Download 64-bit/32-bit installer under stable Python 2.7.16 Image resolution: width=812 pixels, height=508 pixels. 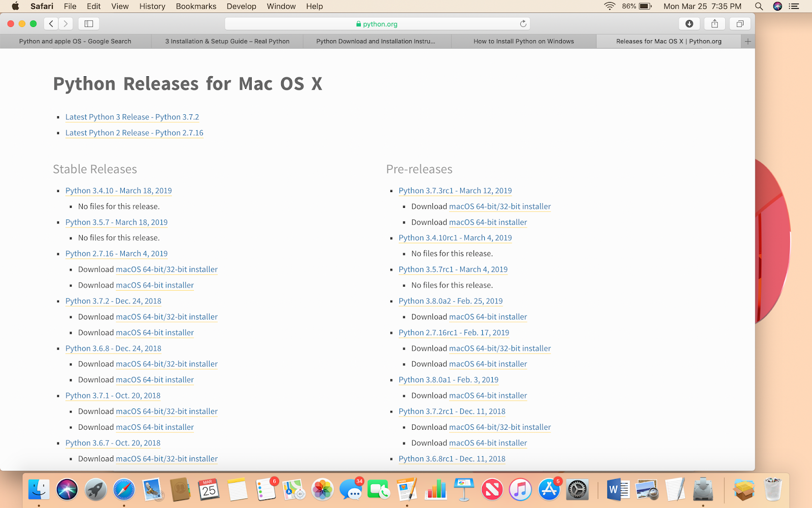pos(167,269)
